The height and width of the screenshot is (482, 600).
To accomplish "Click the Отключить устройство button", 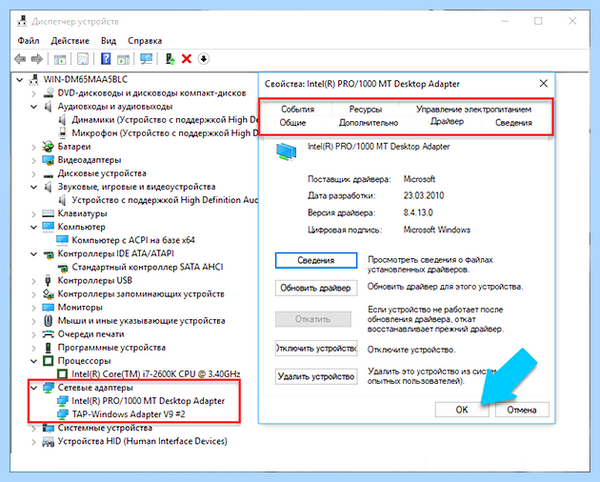I will point(316,348).
